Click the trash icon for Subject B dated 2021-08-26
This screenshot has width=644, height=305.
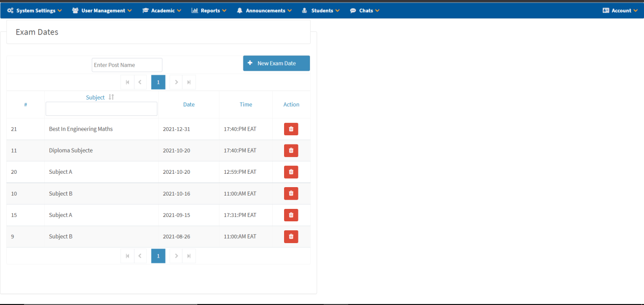(x=291, y=236)
